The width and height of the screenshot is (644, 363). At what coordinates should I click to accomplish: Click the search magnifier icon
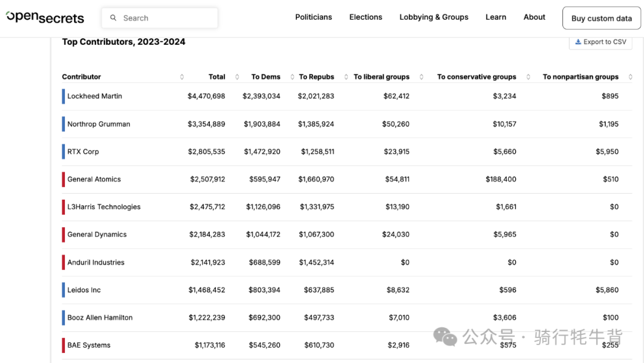click(113, 18)
